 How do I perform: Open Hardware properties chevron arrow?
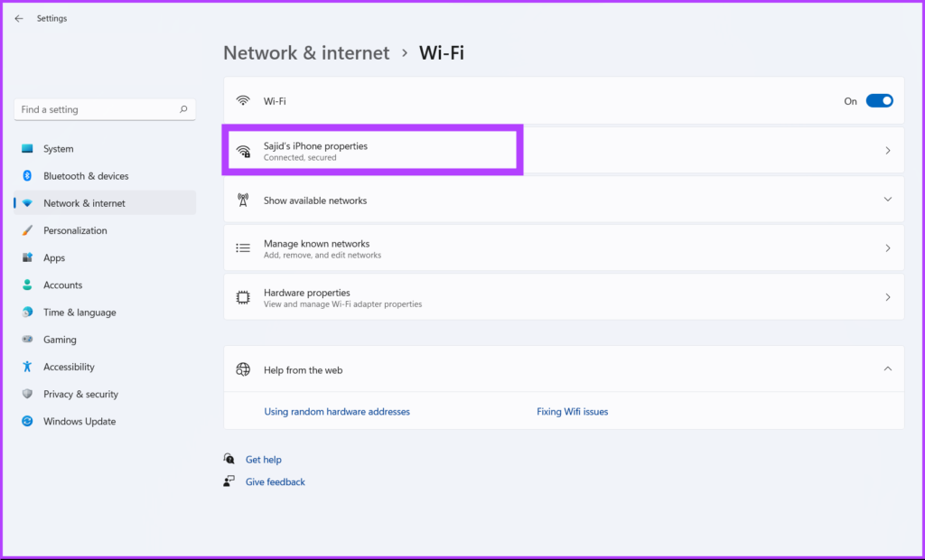click(x=887, y=297)
